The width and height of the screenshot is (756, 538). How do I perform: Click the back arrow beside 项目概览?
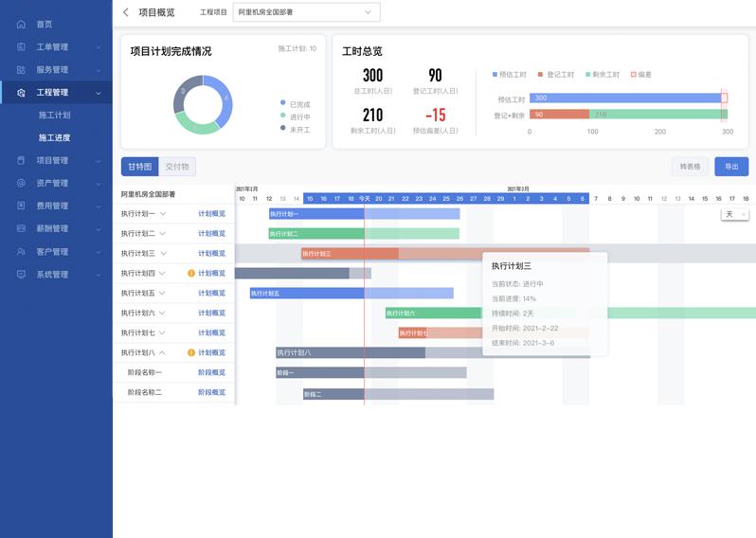126,12
